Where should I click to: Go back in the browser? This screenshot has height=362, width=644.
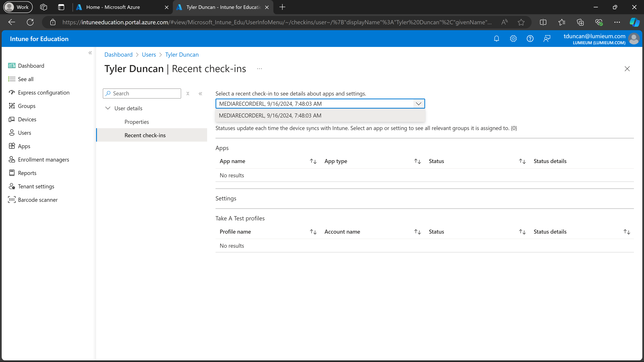[12, 22]
